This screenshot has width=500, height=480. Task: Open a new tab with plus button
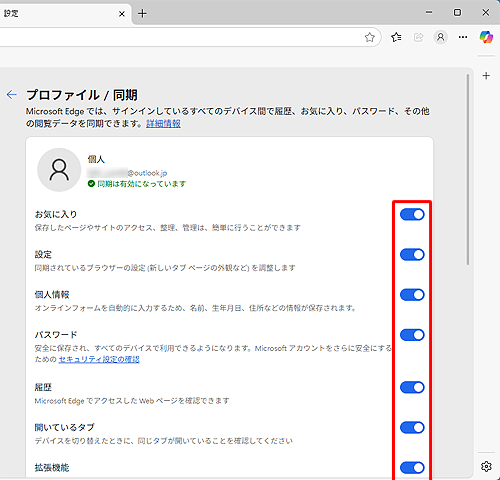point(142,14)
